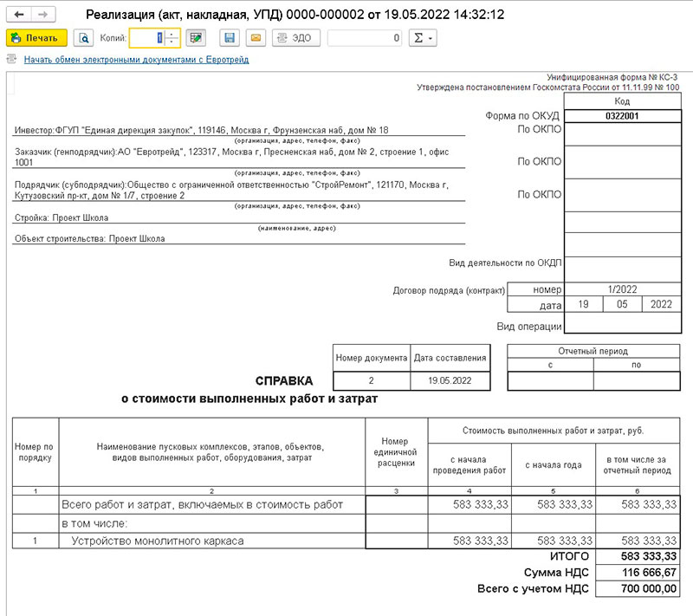693x616 pixels.
Task: Send by email using envelope icon
Action: [x=255, y=38]
